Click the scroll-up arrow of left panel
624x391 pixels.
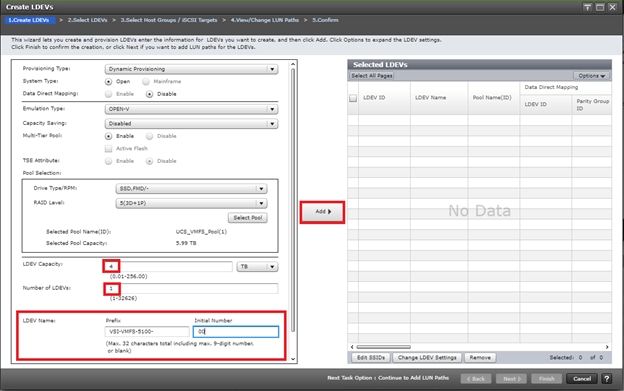click(293, 64)
